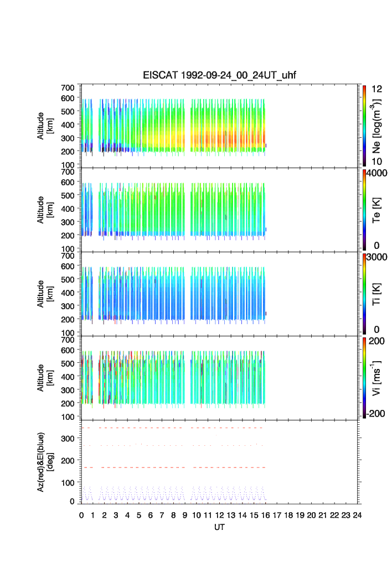The image size is (392, 588).
Task: Click the Ti ion temperature plot panel
Action: tap(219, 294)
